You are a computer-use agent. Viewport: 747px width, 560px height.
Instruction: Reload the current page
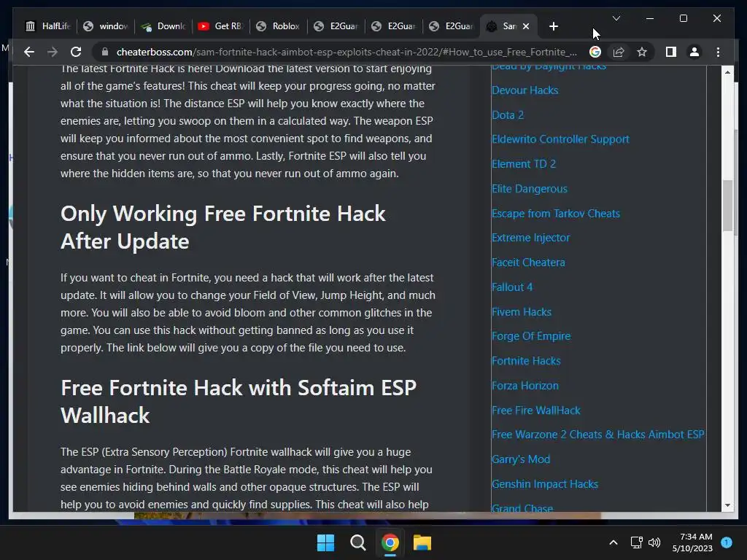pos(76,52)
